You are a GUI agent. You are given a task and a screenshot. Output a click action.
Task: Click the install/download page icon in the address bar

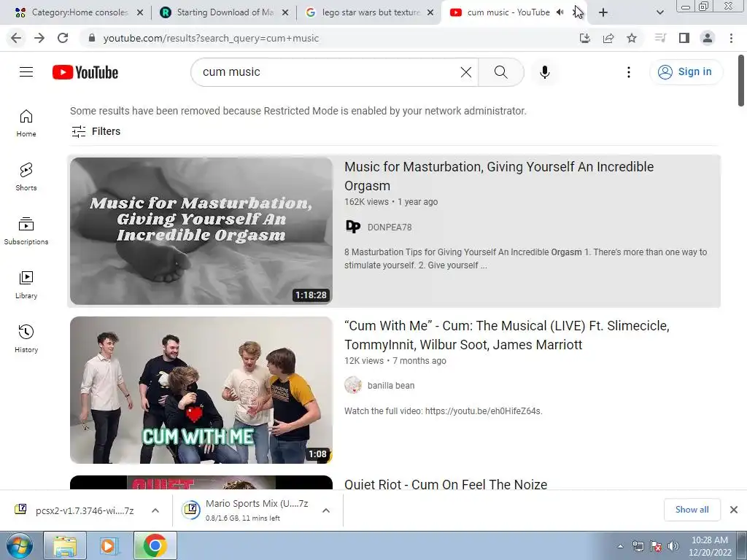coord(585,38)
